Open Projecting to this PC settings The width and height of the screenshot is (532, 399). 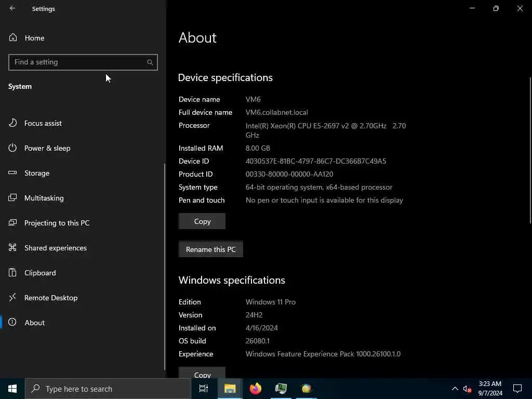[x=83, y=223]
